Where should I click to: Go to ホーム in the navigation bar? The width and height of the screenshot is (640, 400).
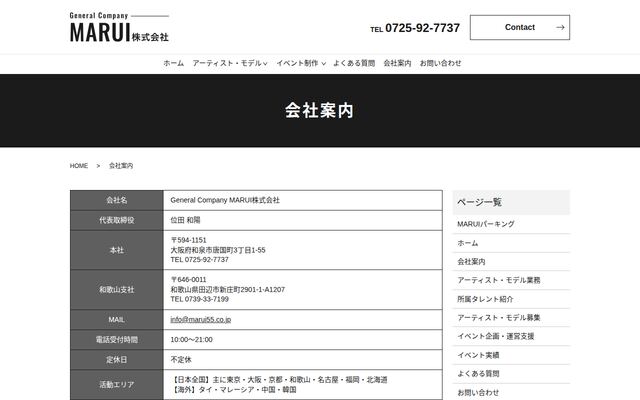pos(173,63)
